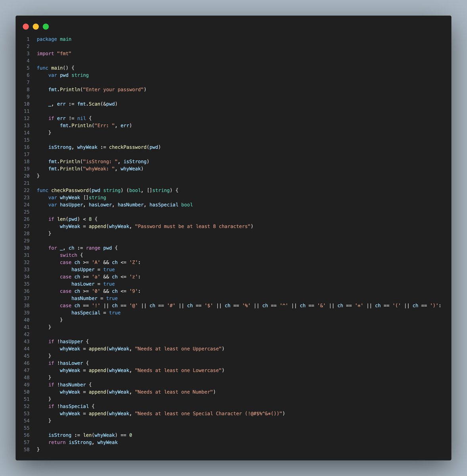
Task: Click "var pwd string" on line 6
Action: (69, 75)
